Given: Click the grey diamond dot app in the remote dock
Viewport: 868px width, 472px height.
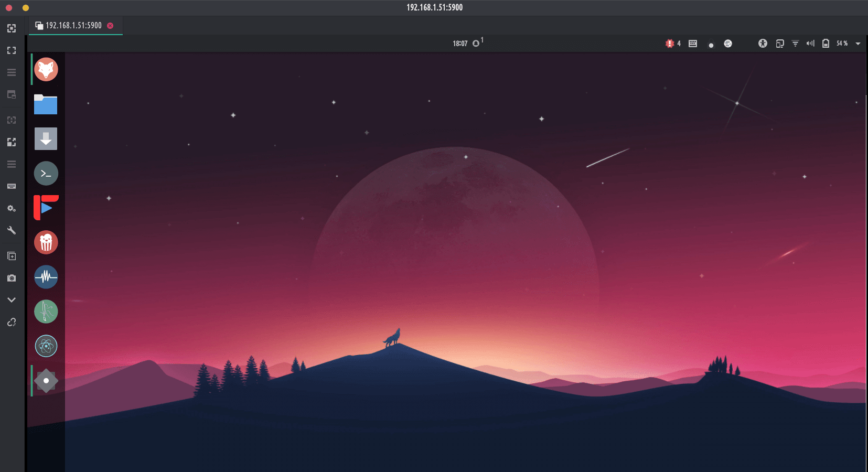Looking at the screenshot, I should [x=46, y=381].
